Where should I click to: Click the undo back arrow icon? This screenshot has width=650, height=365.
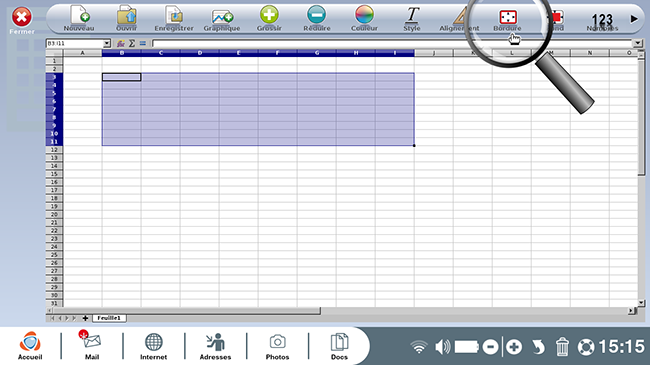coord(538,347)
